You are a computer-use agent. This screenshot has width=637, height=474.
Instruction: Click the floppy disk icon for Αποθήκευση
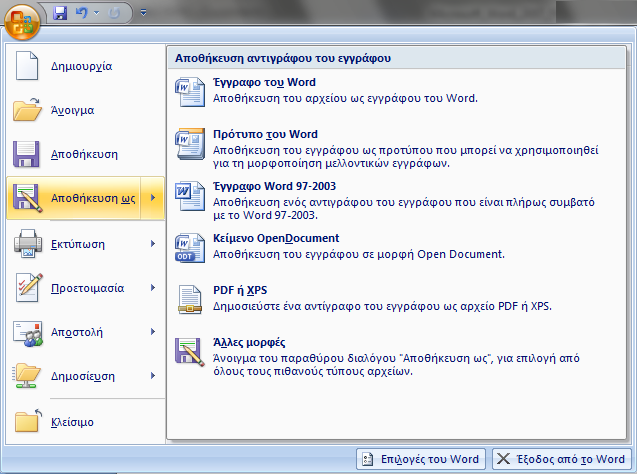pos(26,154)
